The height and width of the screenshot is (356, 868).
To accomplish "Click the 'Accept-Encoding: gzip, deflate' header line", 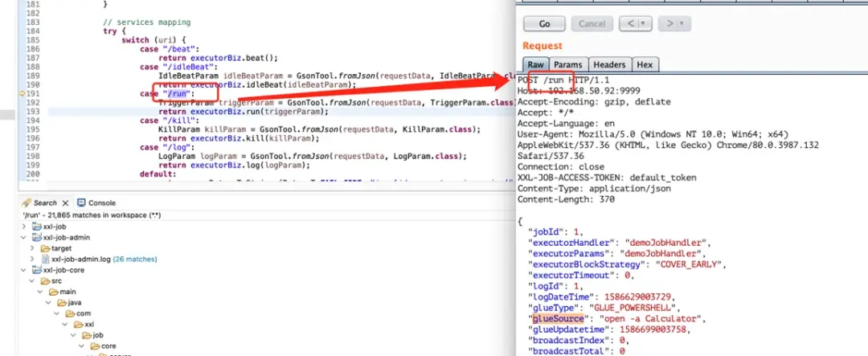I will 594,102.
